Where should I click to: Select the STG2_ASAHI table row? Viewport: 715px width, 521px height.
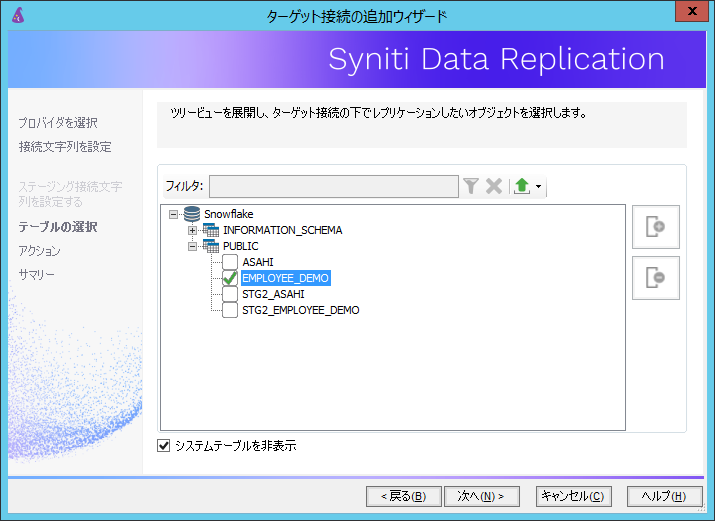[273, 294]
